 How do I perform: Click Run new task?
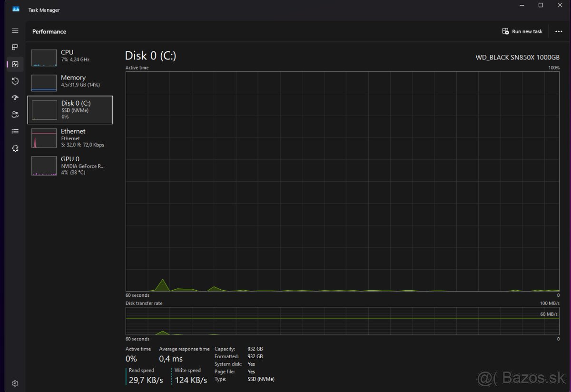tap(522, 31)
